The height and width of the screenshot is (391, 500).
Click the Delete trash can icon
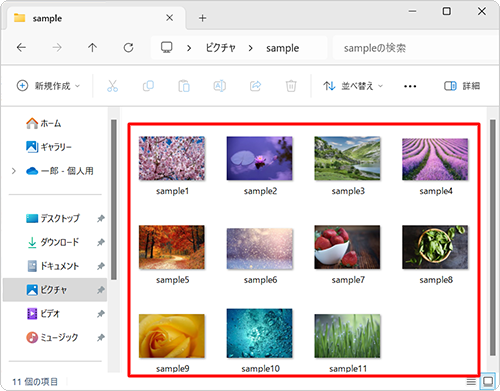pyautogui.click(x=291, y=86)
